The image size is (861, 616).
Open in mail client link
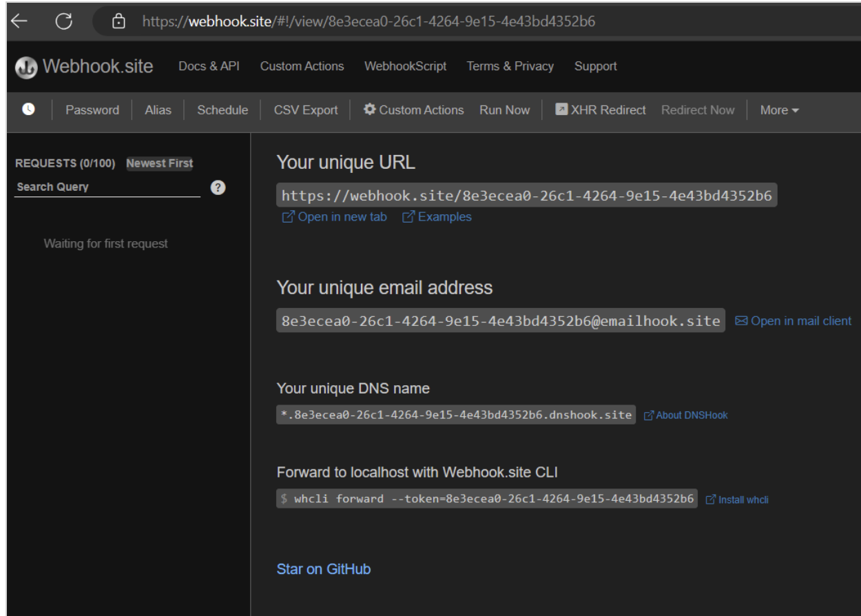(x=793, y=320)
